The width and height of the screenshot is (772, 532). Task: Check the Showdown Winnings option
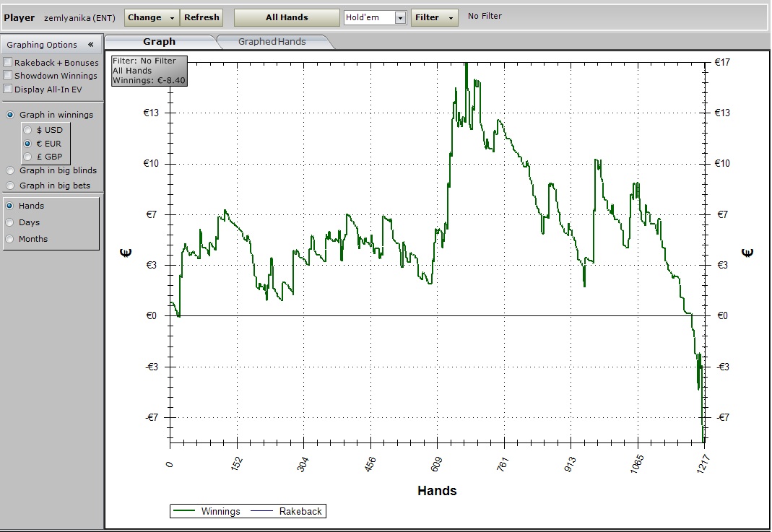click(8, 76)
